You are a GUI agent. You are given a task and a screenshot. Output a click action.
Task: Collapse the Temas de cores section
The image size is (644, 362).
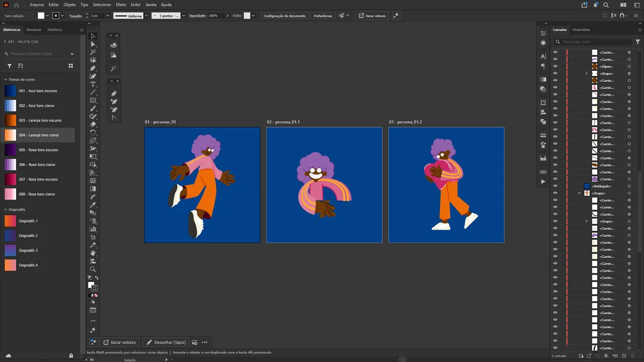(6, 79)
